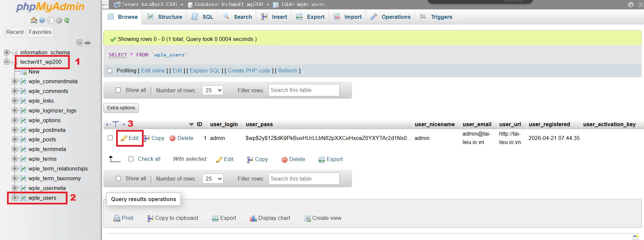Select the admin row checkbox

(x=110, y=138)
